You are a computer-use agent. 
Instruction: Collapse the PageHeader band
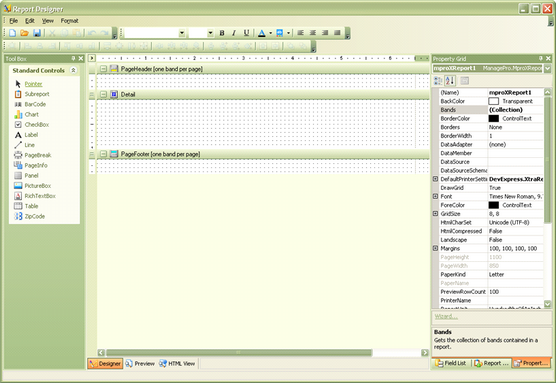coord(103,69)
